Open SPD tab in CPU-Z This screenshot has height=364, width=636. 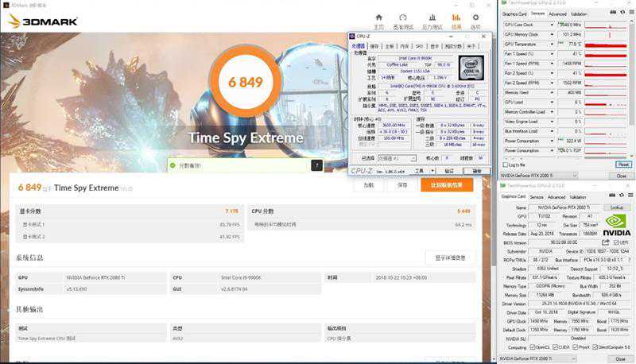[x=419, y=46]
